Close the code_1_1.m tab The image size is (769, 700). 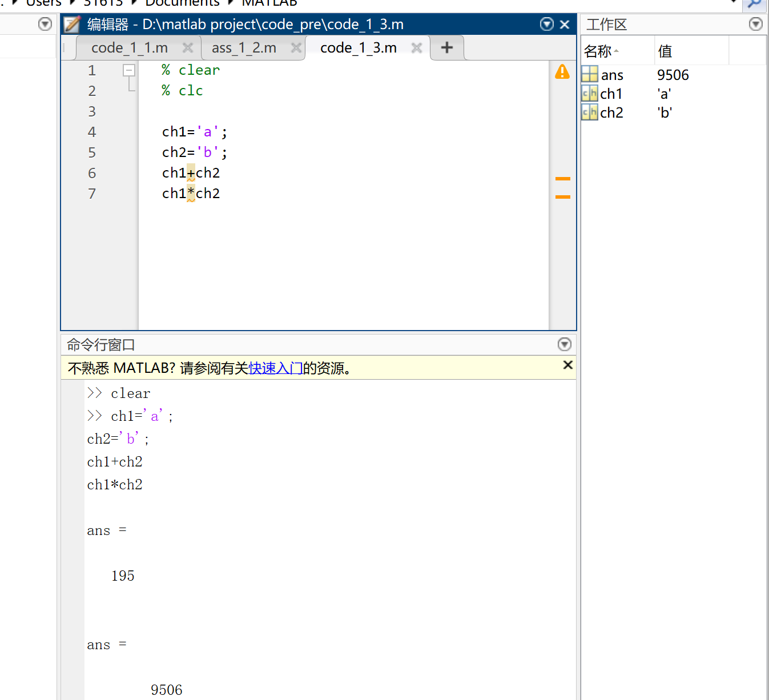pyautogui.click(x=188, y=47)
